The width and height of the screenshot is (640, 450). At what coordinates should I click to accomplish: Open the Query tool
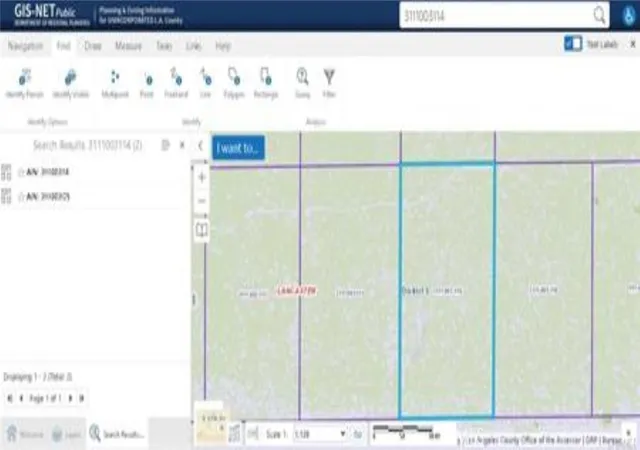pos(302,83)
